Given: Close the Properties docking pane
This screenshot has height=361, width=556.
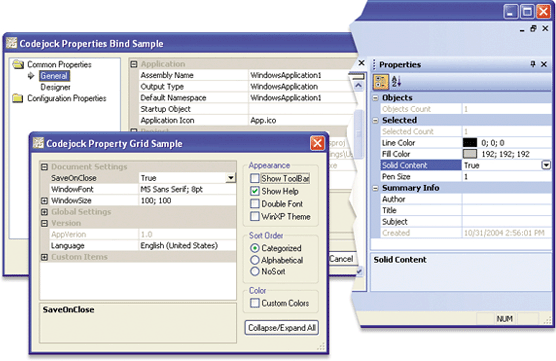Looking at the screenshot, I should (x=544, y=64).
